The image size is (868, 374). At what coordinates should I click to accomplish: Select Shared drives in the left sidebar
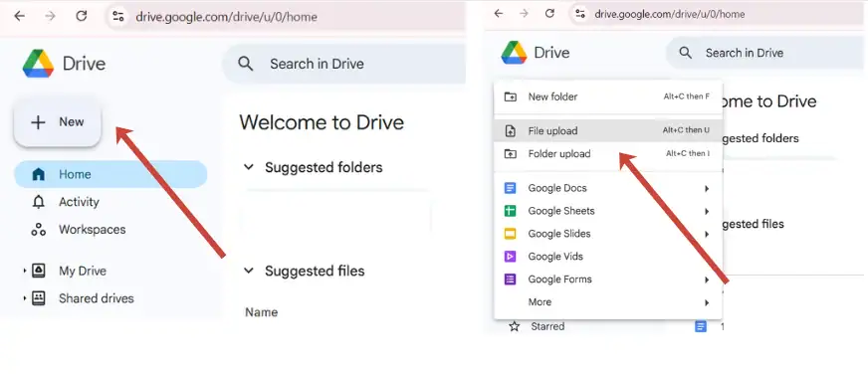point(97,298)
